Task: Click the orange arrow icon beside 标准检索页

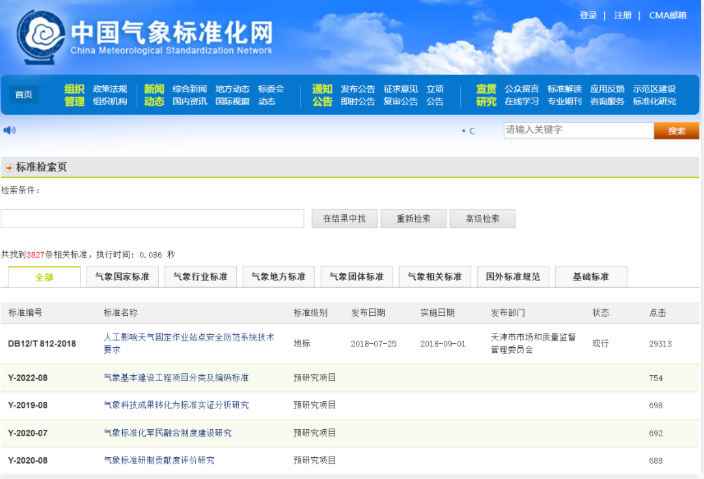Action: [x=9, y=168]
